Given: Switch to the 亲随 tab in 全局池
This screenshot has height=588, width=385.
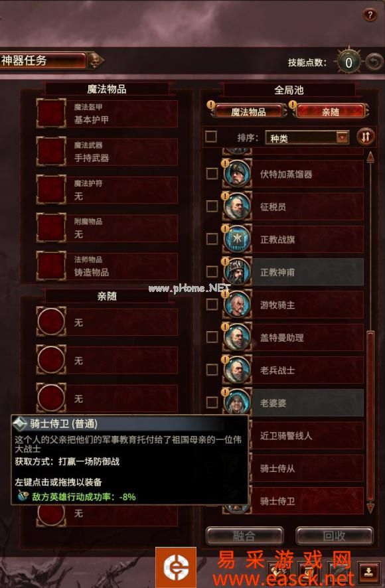Looking at the screenshot, I should [331, 111].
